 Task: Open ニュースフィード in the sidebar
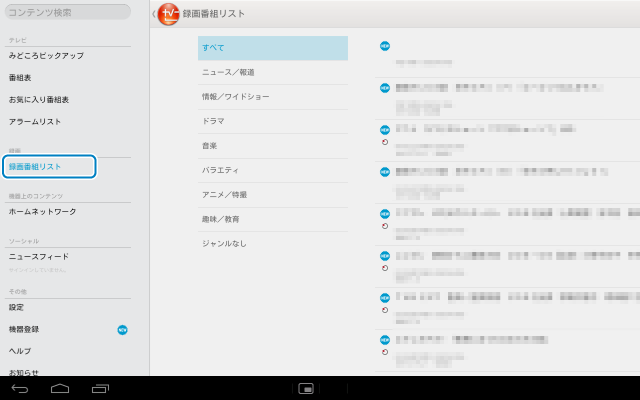pos(39,257)
